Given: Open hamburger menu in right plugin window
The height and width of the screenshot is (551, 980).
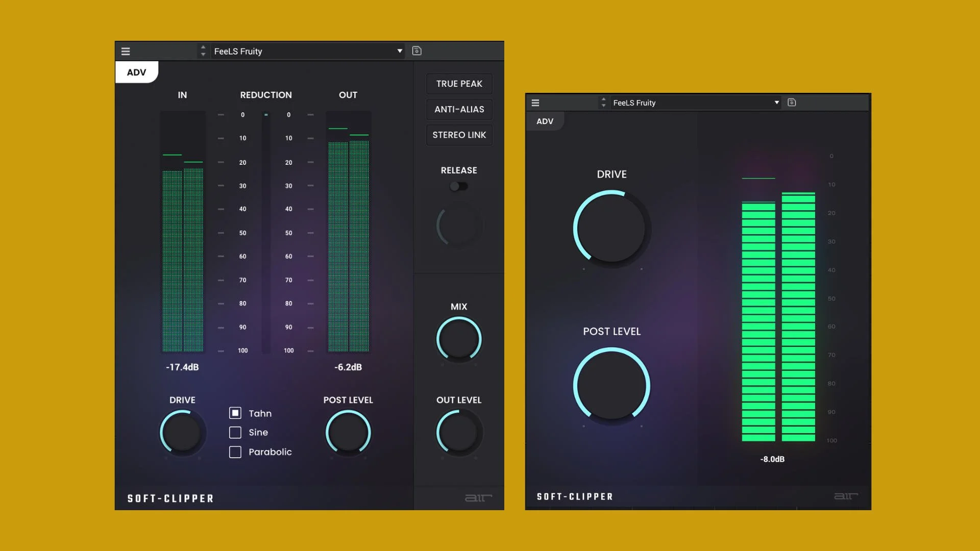Looking at the screenshot, I should coord(535,103).
